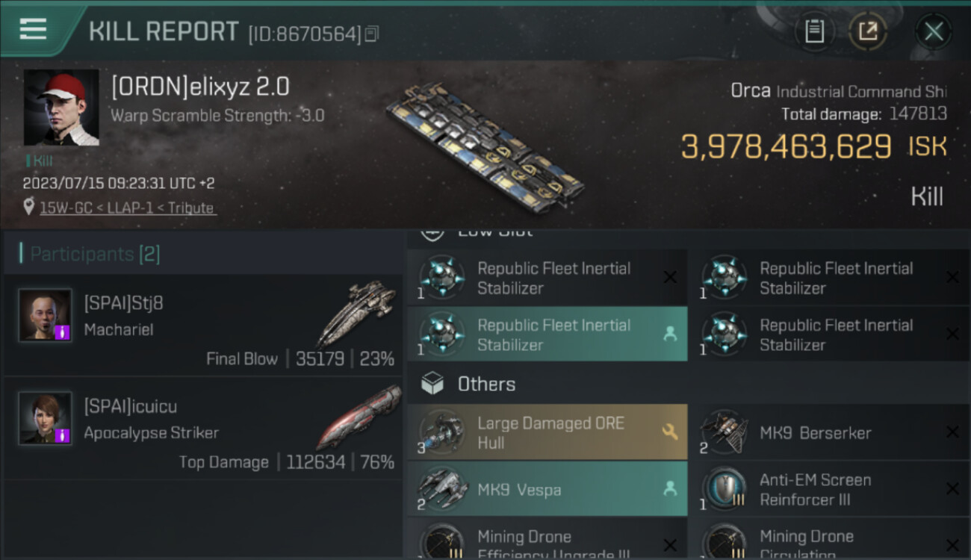Close the kill report window
The height and width of the screenshot is (560, 971).
point(933,31)
